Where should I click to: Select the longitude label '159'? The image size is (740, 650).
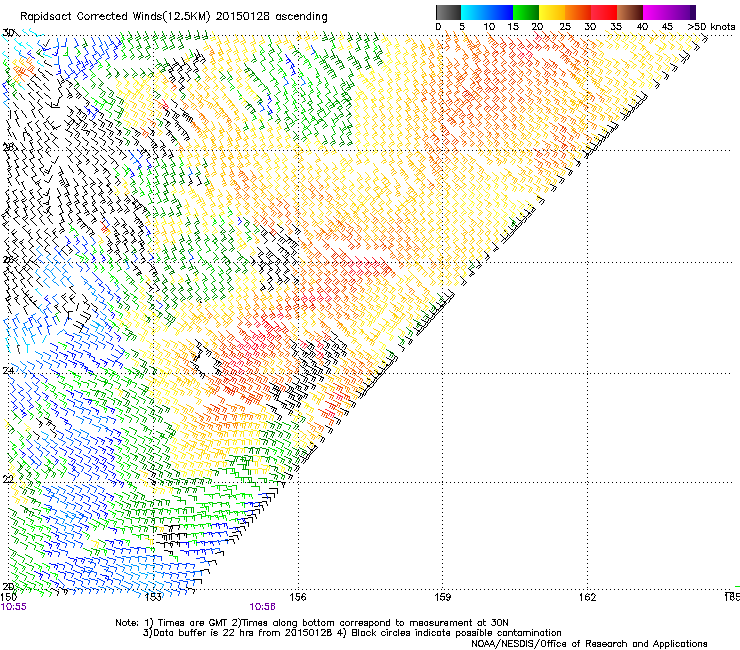pos(442,597)
